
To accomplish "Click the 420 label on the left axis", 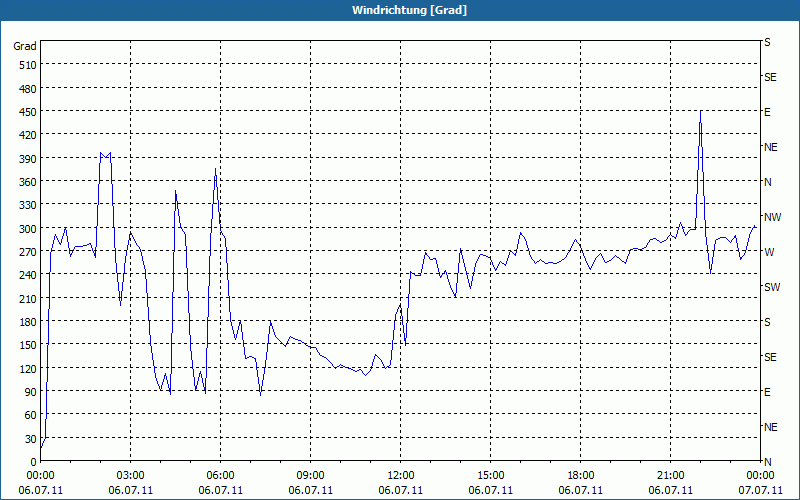I will [28, 135].
